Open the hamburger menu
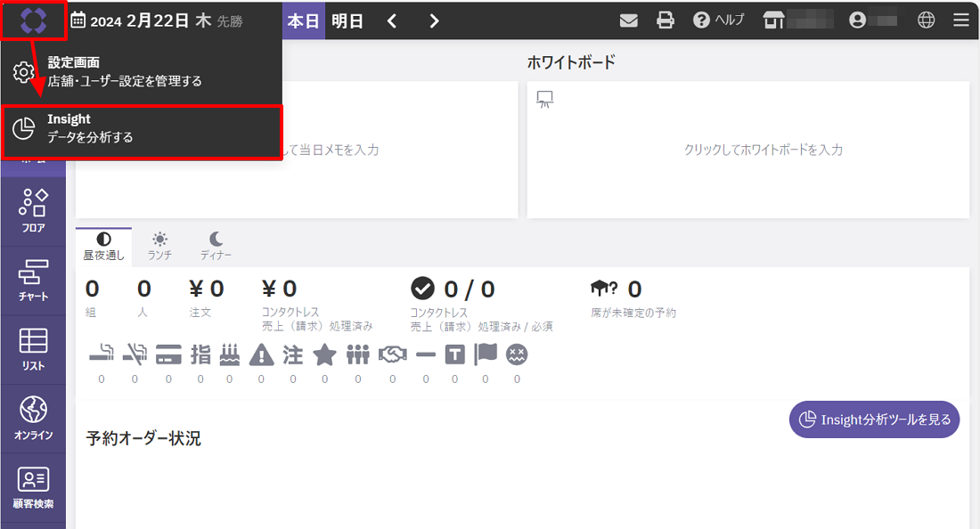Screen dimensions: 980x529 (961, 20)
